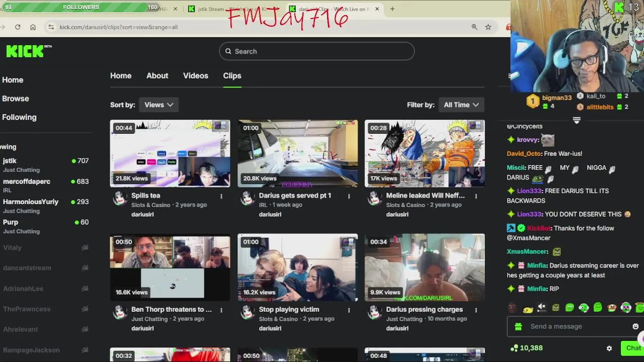Close the dariusirl Clips browser tab
The width and height of the screenshot is (644, 362).
(x=377, y=9)
